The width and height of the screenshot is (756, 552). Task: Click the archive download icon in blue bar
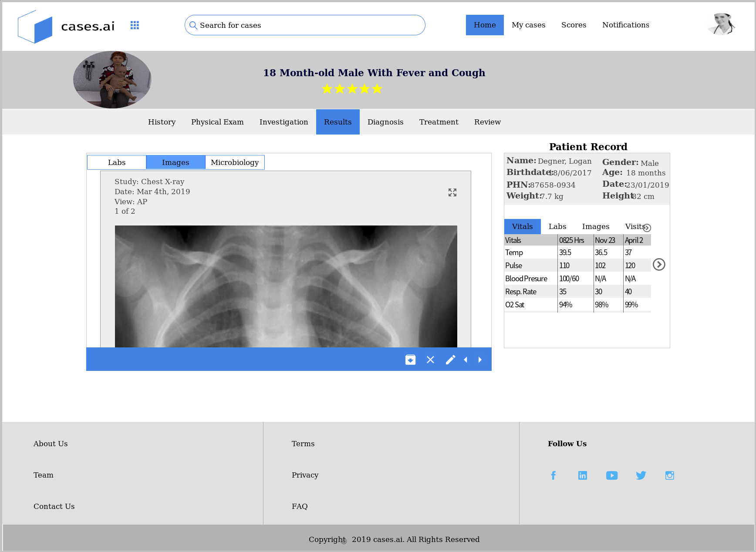pyautogui.click(x=410, y=360)
